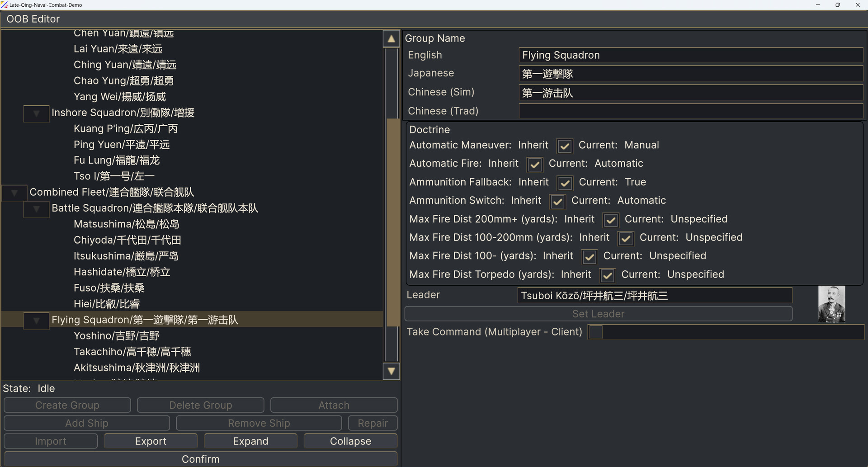This screenshot has width=868, height=467.
Task: Click the Collapse button in the toolbar row
Action: coord(350,441)
